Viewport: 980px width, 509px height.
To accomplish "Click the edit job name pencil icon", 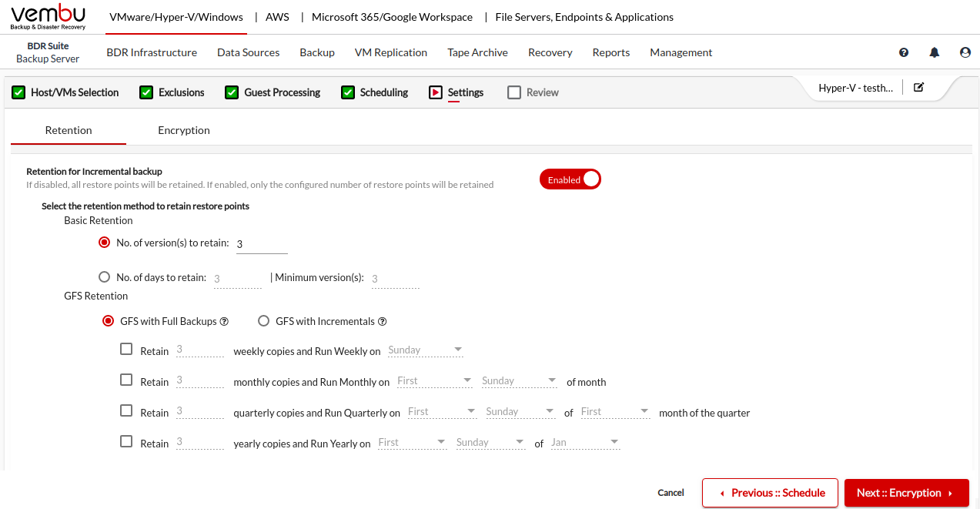I will coord(918,88).
